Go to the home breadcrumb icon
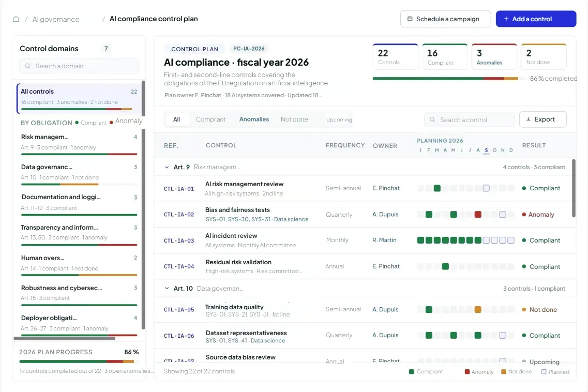Screen dimensions: 588x392 point(16,19)
